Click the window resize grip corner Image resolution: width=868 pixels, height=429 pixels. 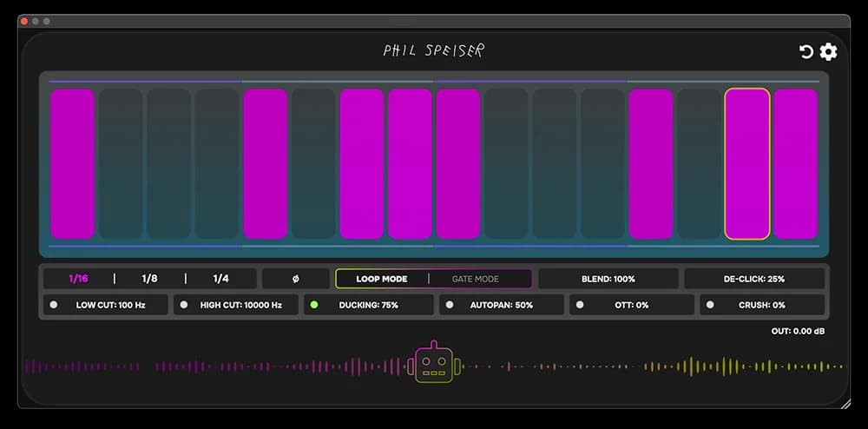point(845,404)
